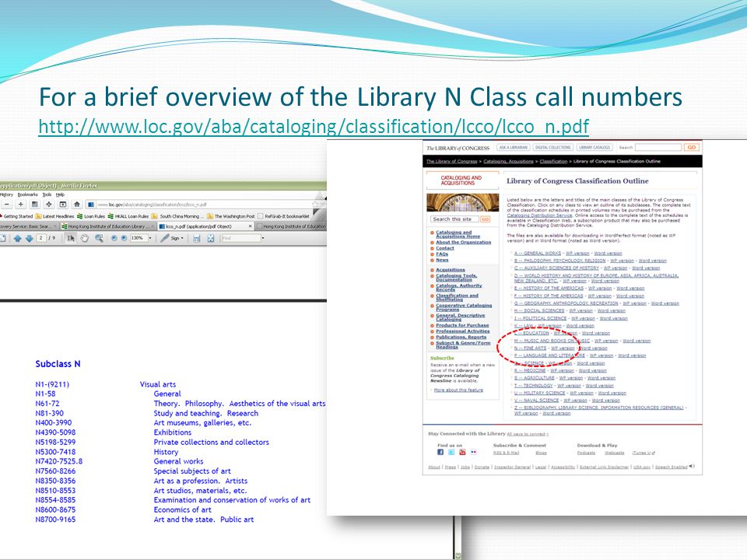Screen dimensions: 747x560
Task: Open the Latest Headlines bookmark folder
Action: [x=54, y=216]
